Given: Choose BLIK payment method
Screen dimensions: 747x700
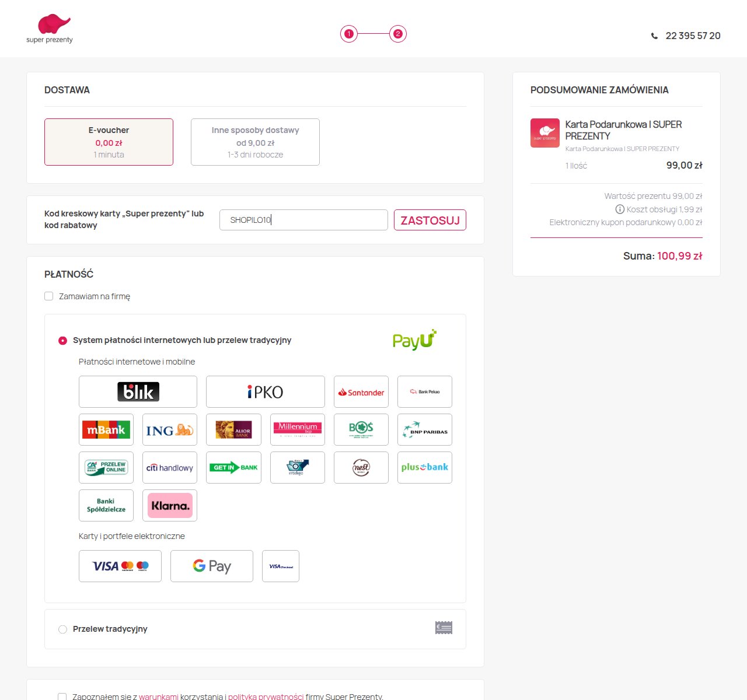Looking at the screenshot, I should tap(138, 391).
